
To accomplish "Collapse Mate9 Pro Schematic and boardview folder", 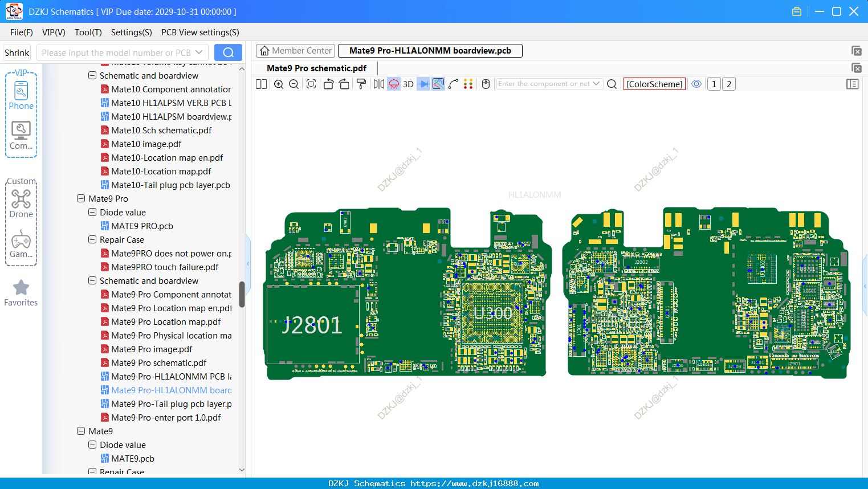I will tap(92, 281).
